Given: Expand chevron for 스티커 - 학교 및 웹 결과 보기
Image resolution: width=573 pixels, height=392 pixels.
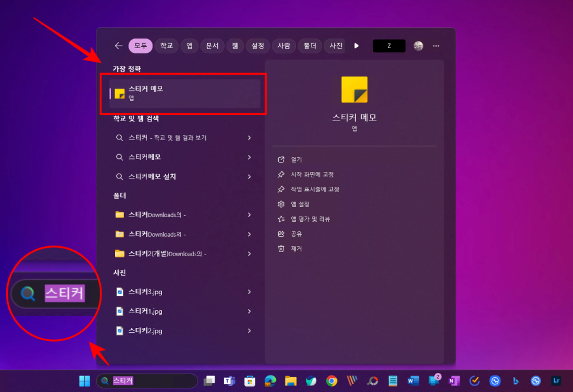Looking at the screenshot, I should click(249, 138).
